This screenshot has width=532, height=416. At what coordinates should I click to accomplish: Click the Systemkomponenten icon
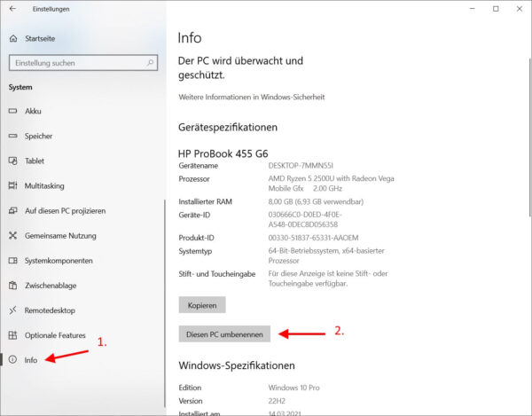pos(12,260)
